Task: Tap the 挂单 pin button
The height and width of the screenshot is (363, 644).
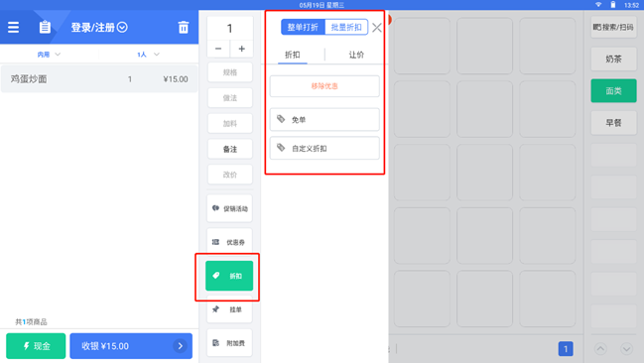Action: point(229,309)
